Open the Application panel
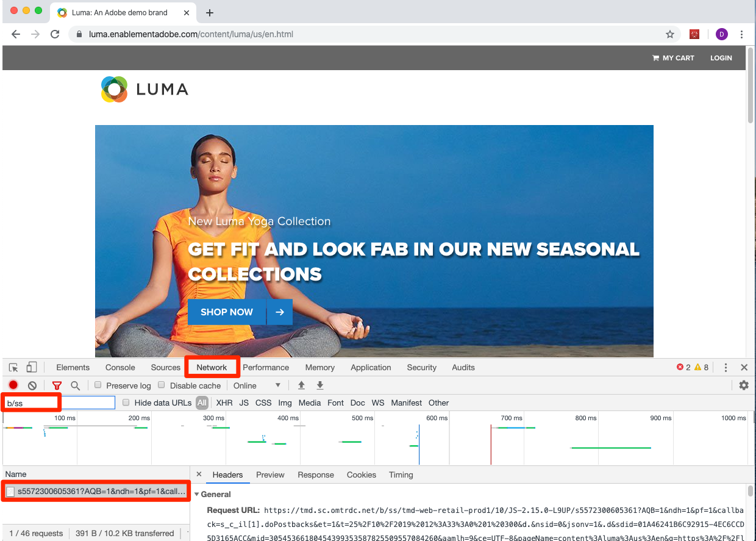Viewport: 756px width, 541px height. point(371,367)
